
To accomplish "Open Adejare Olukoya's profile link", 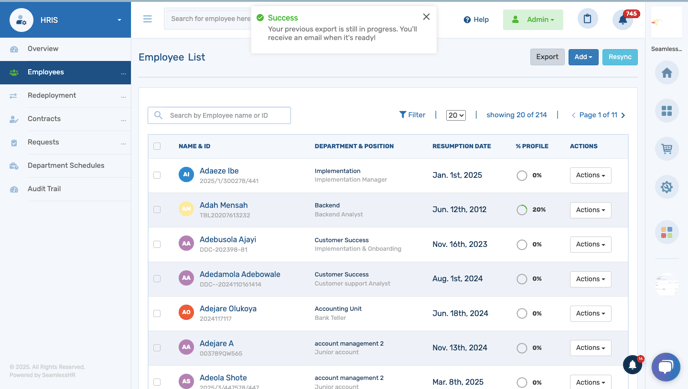I will [228, 309].
